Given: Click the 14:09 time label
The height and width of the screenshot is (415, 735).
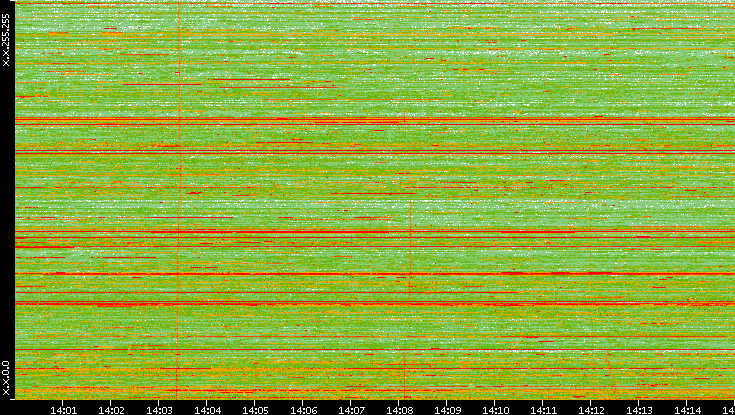Looking at the screenshot, I should [447, 410].
